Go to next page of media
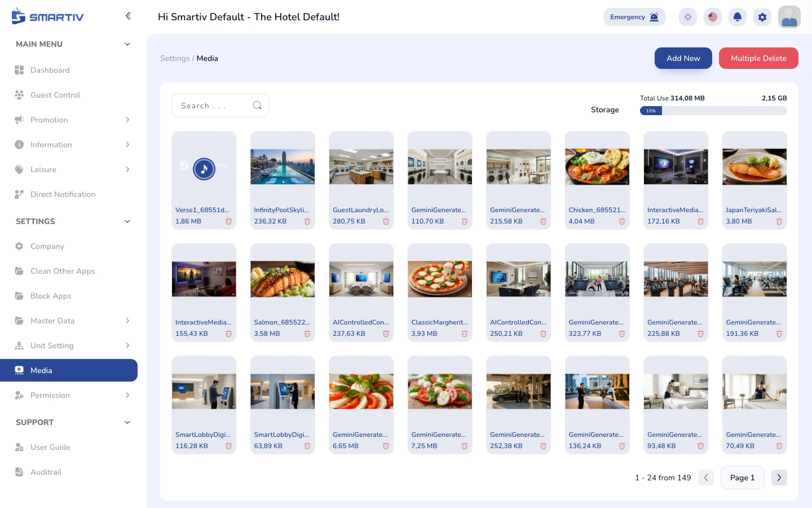The image size is (812, 508). point(779,478)
